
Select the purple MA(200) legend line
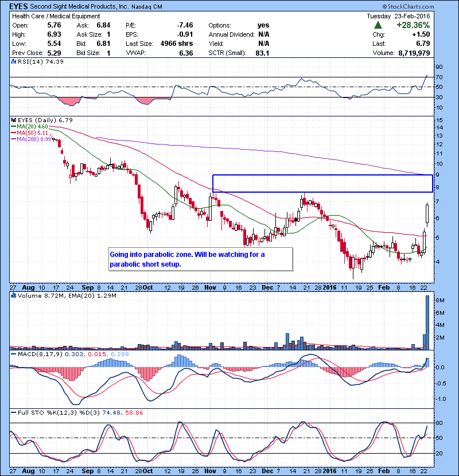13,139
